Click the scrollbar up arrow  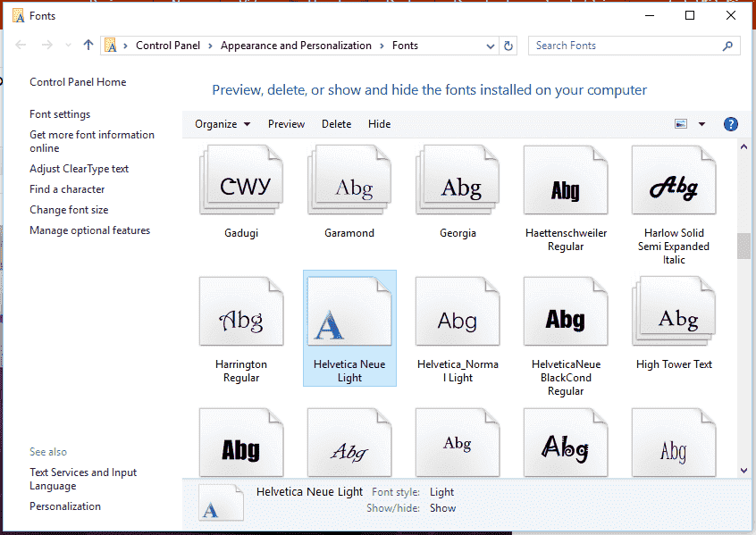[x=743, y=146]
